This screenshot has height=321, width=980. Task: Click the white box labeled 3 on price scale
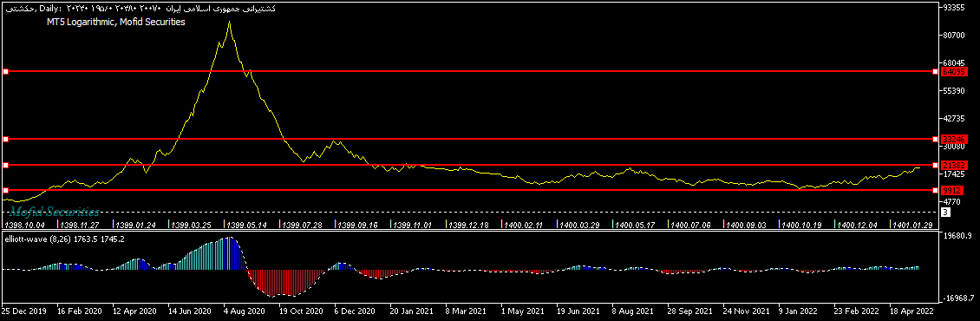pos(945,213)
